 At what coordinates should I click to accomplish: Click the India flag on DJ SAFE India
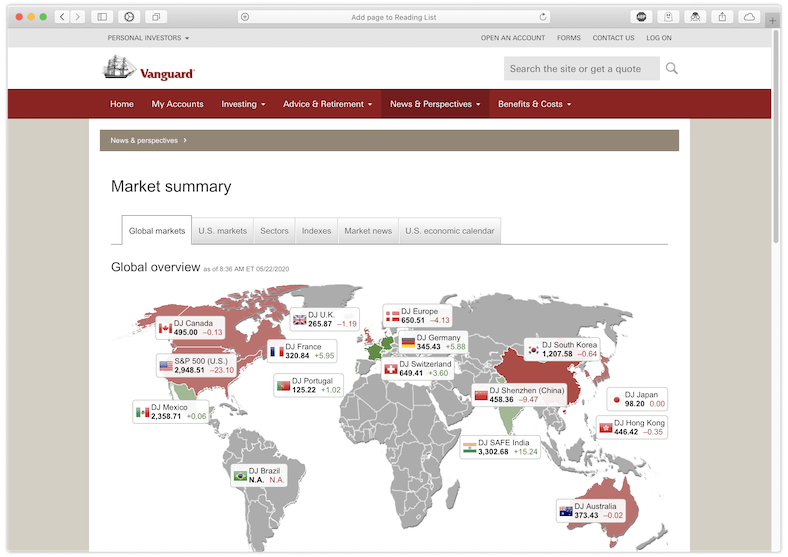click(469, 447)
